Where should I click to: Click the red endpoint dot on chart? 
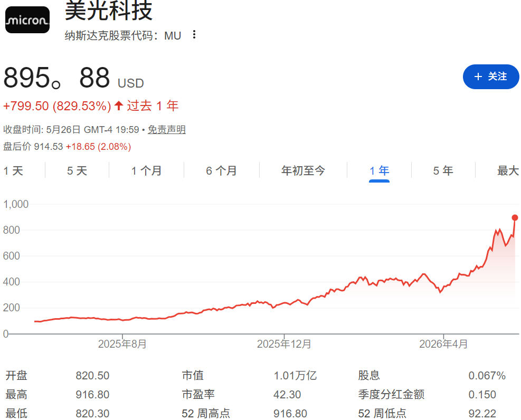pos(515,218)
